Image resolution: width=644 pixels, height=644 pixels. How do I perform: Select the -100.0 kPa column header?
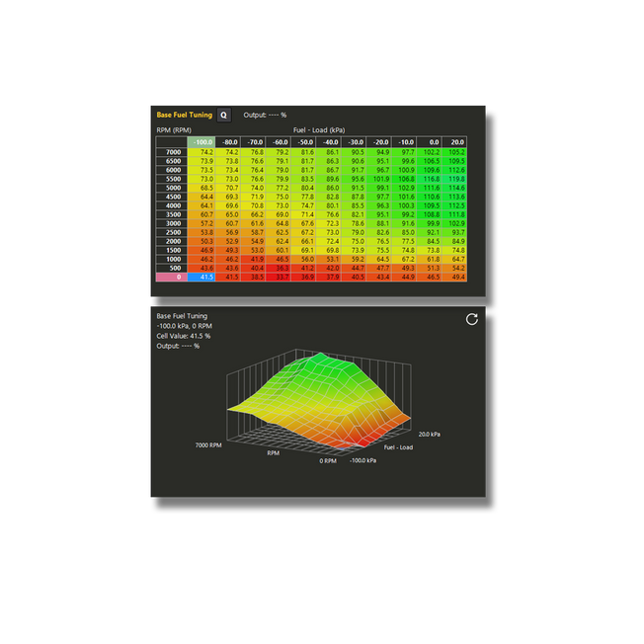(x=201, y=142)
